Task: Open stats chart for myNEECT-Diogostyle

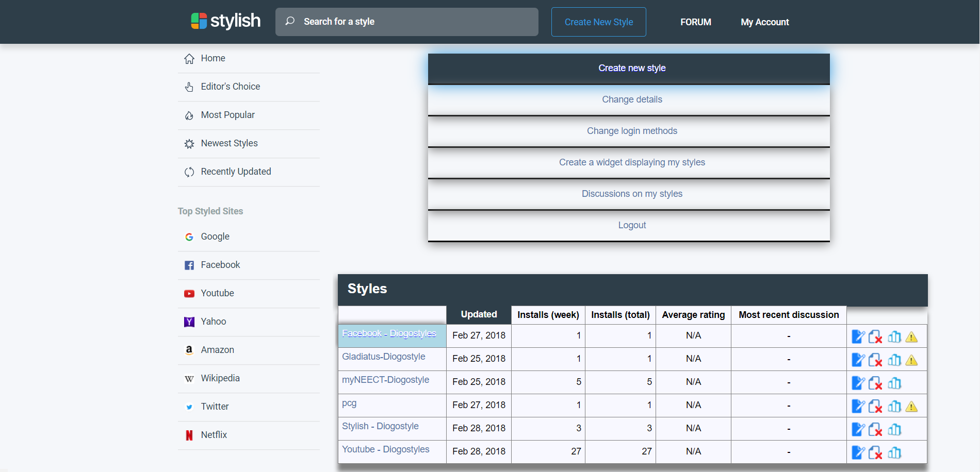Action: point(894,383)
